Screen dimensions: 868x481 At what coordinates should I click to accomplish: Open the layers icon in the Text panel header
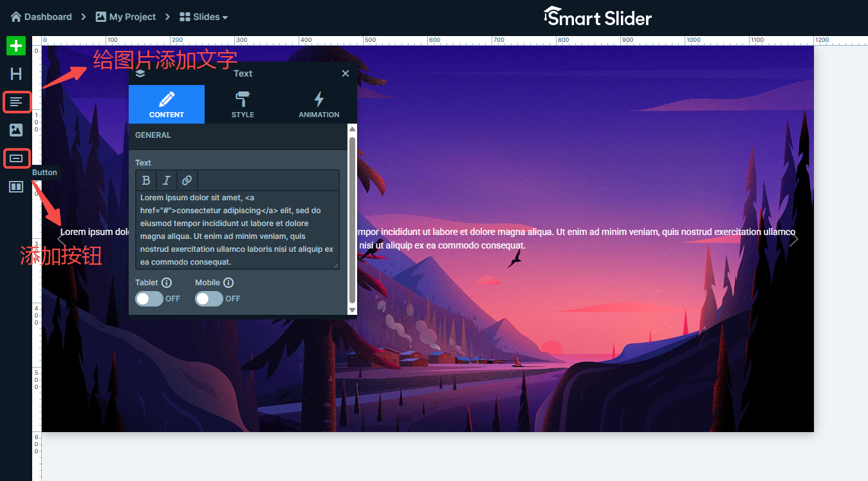[x=140, y=73]
